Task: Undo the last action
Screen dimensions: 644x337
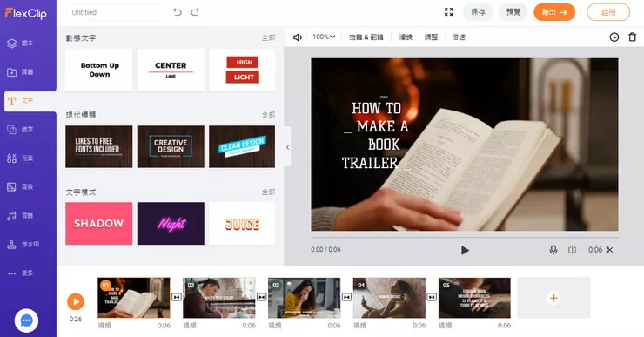Action: coord(178,12)
